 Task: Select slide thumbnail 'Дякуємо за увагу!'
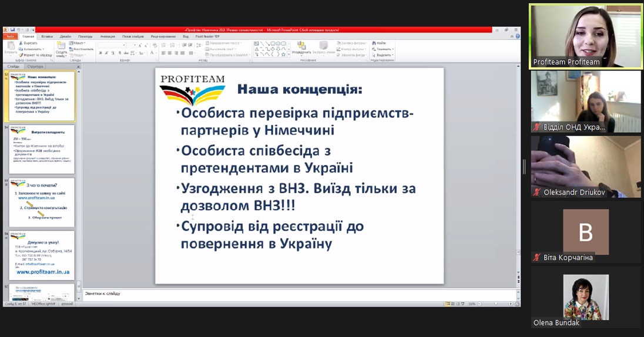[42, 255]
